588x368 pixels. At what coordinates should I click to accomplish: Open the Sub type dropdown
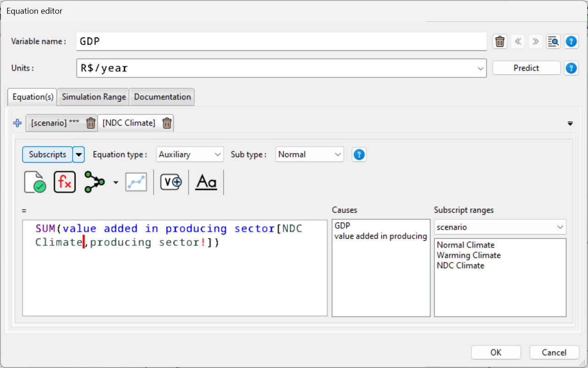pos(310,155)
